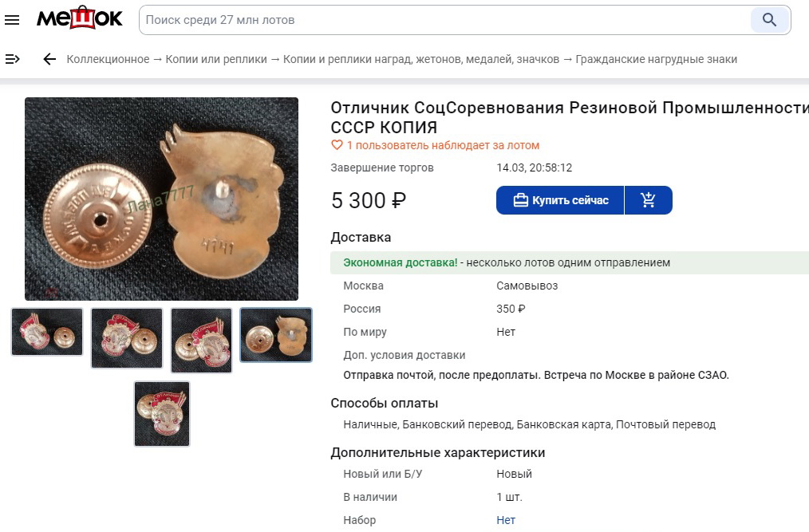Expand the category list icon
This screenshot has width=809, height=532.
pyautogui.click(x=12, y=59)
